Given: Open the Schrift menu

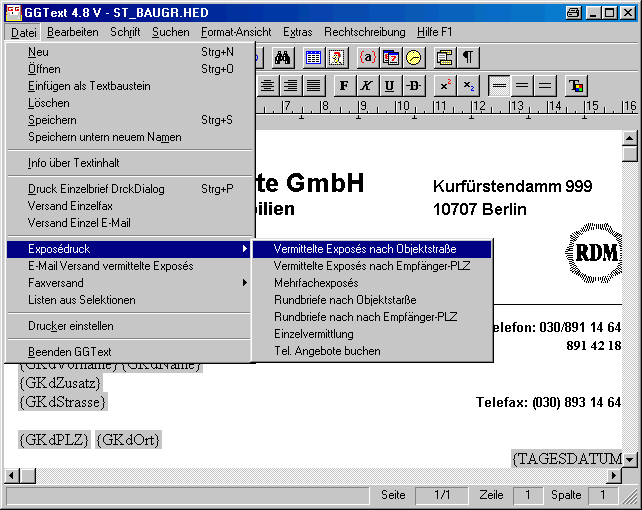Looking at the screenshot, I should tap(125, 32).
